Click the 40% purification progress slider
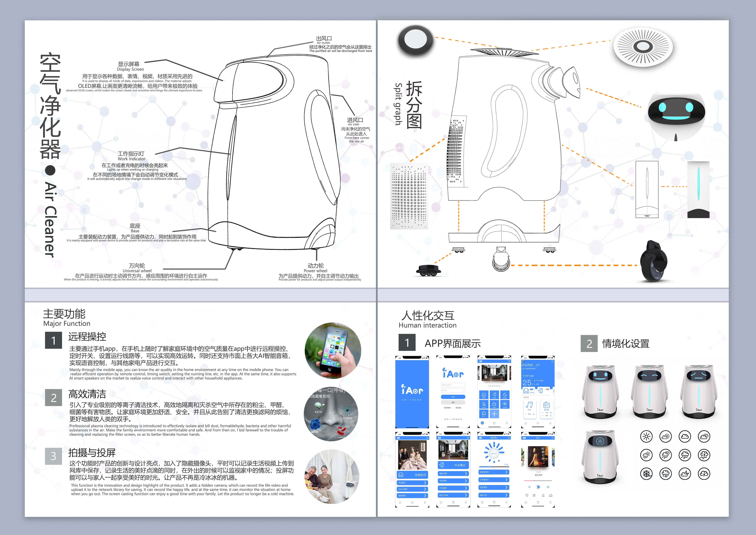 [x=490, y=467]
